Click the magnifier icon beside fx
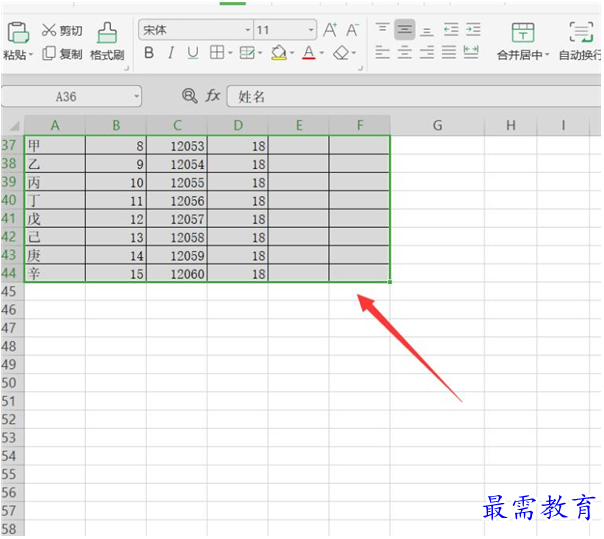The width and height of the screenshot is (604, 539). click(x=190, y=96)
